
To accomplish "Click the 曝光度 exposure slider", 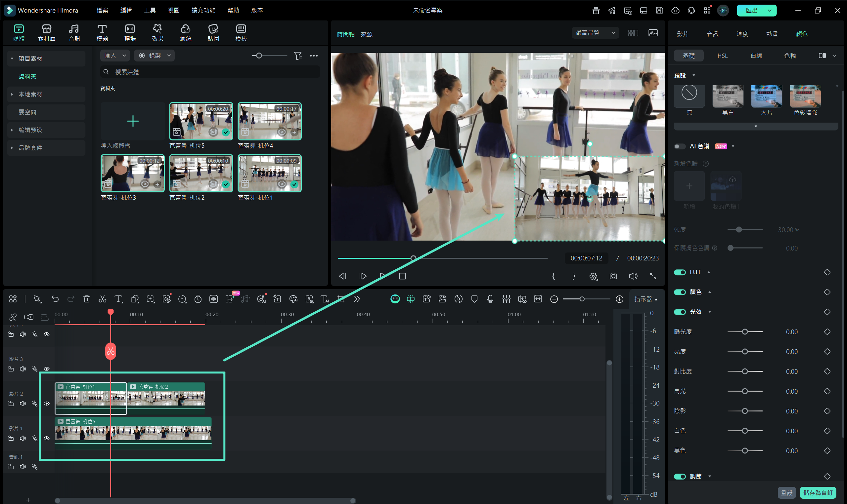I will (745, 332).
